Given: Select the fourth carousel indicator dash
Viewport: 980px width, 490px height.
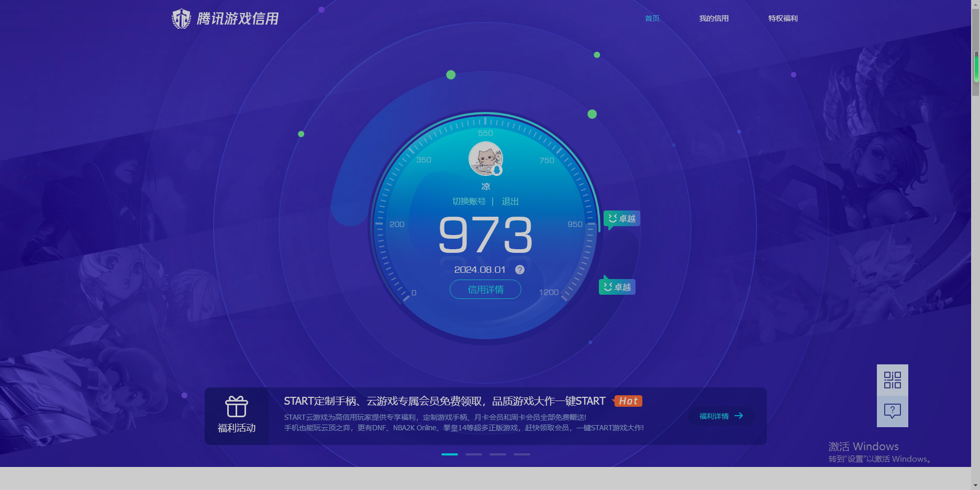Looking at the screenshot, I should (x=522, y=454).
